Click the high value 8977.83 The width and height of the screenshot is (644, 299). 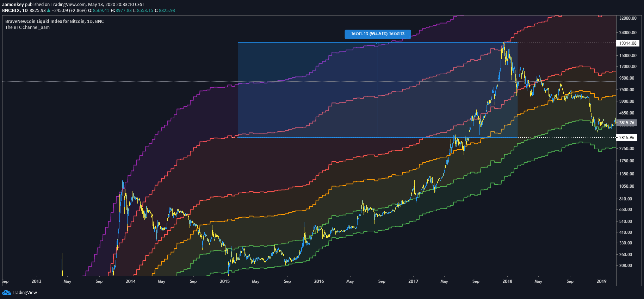click(124, 11)
